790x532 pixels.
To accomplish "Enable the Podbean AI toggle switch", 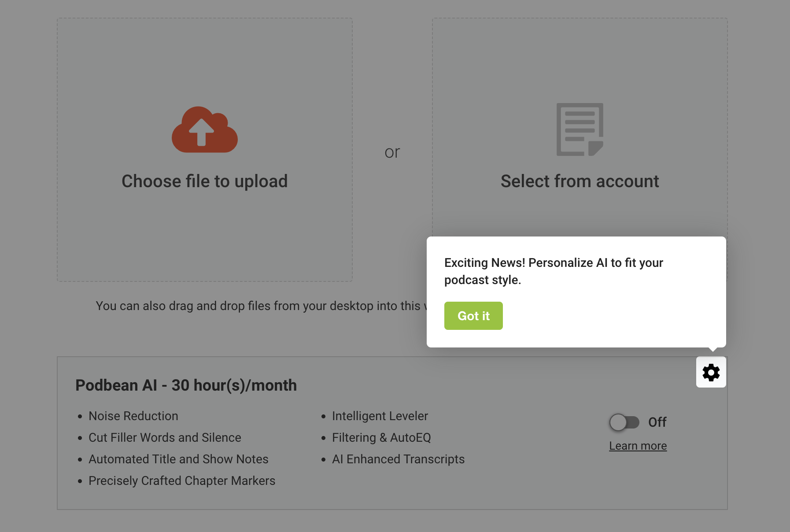I will (x=624, y=422).
